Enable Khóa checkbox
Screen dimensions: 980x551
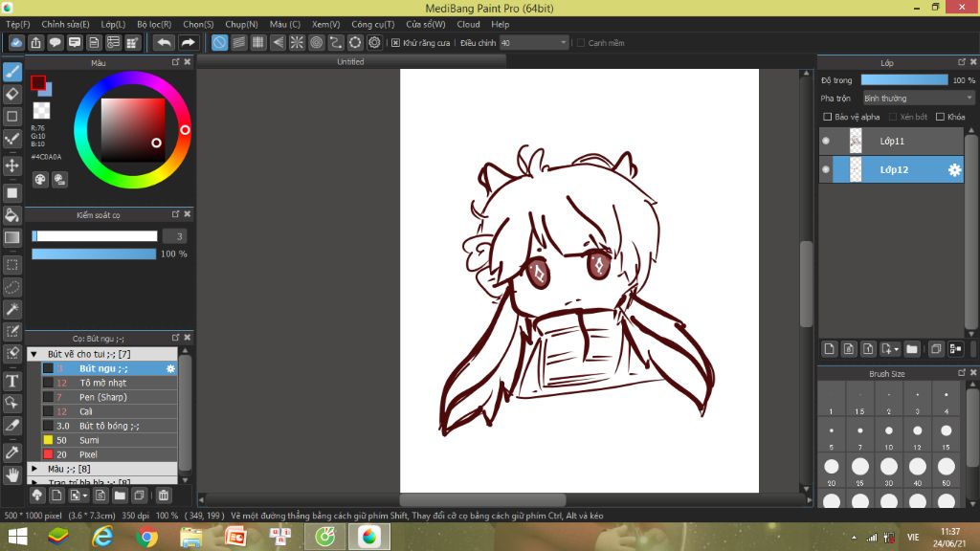(x=940, y=117)
